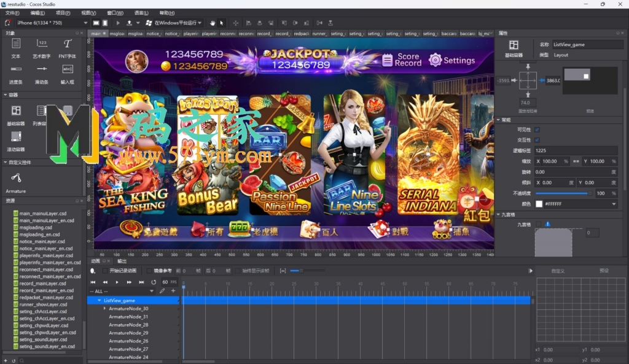Enable the 镜像参考 onion reference checkbox
This screenshot has height=364, width=629.
point(149,271)
